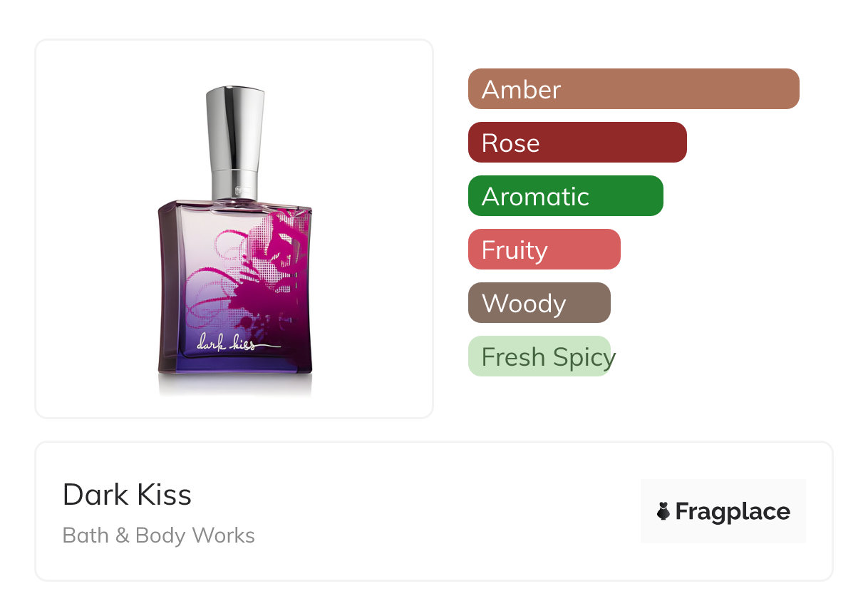Image resolution: width=868 pixels, height=616 pixels.
Task: Select the dark red Rose accord bar
Action: (x=577, y=142)
